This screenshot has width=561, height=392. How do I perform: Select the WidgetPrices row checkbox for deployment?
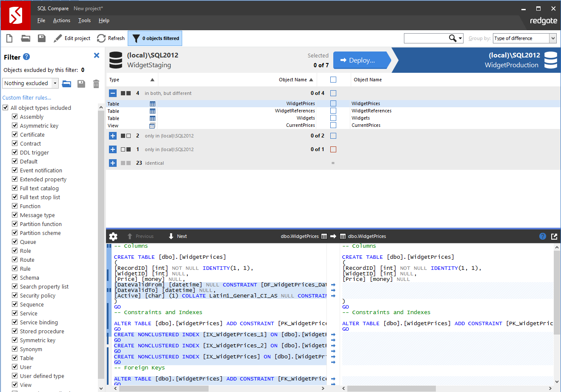tap(333, 103)
